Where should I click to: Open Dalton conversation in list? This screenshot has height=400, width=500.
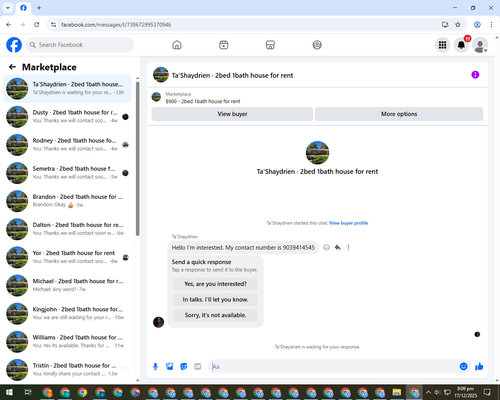coord(67,229)
